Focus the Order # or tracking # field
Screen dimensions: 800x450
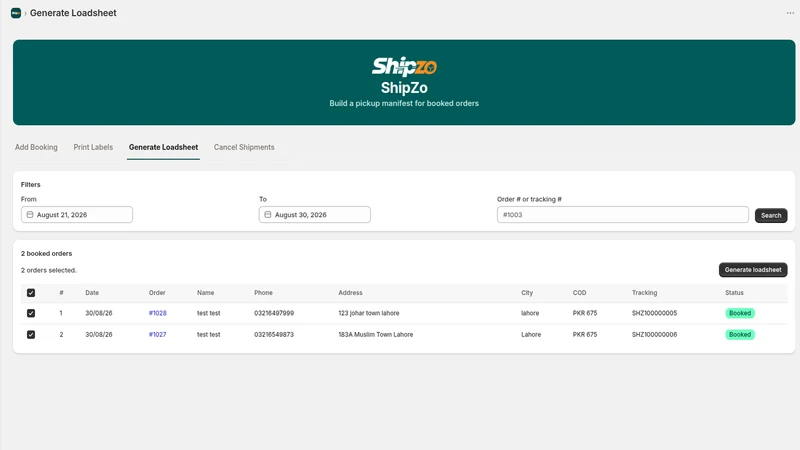tap(622, 215)
